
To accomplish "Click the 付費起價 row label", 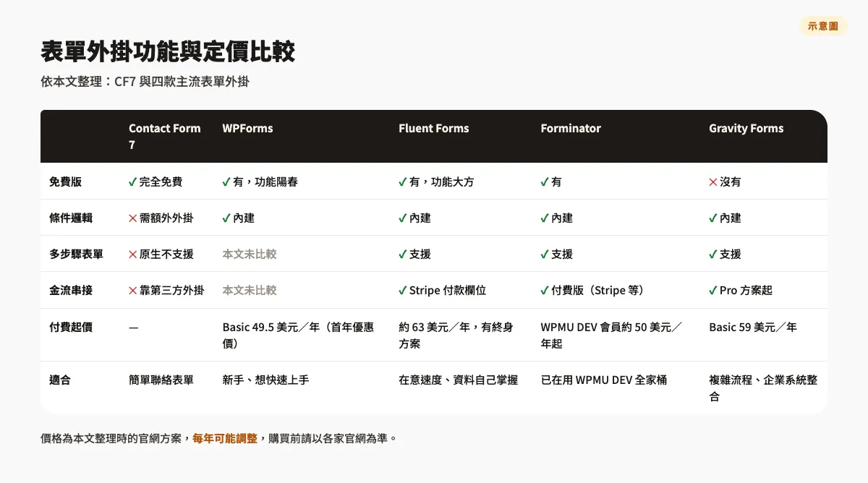I will click(x=71, y=327).
